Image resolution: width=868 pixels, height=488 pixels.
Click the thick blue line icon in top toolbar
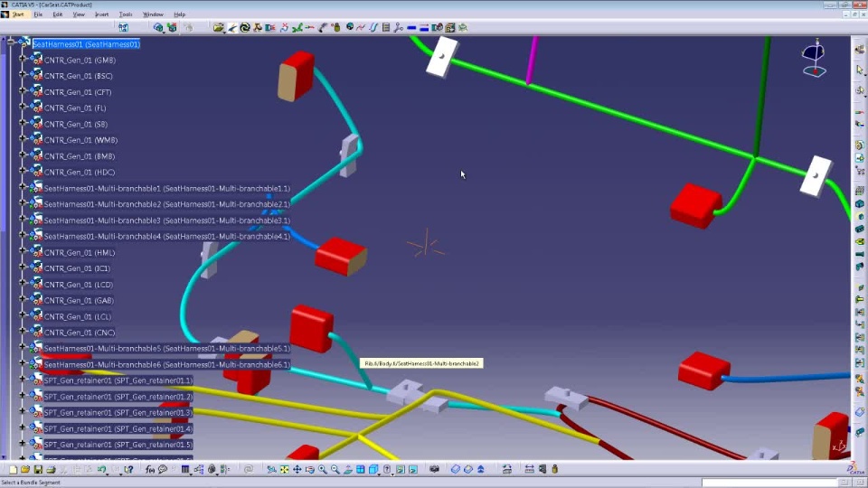point(411,27)
